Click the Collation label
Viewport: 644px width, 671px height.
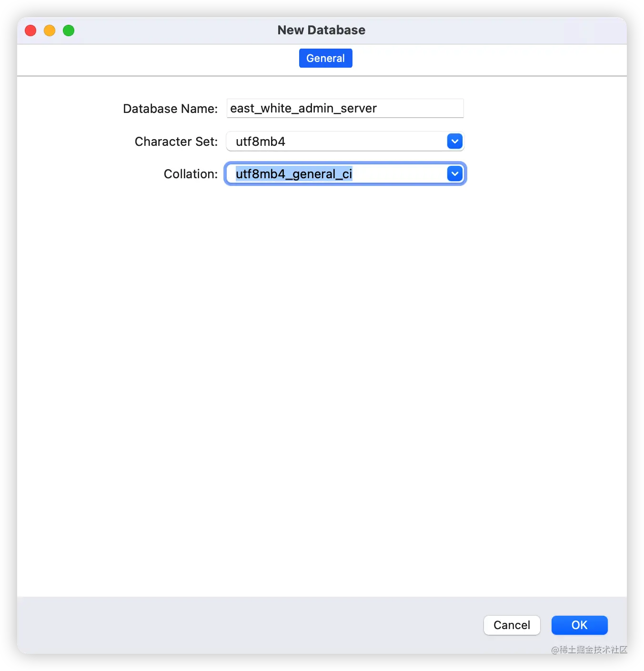point(191,174)
